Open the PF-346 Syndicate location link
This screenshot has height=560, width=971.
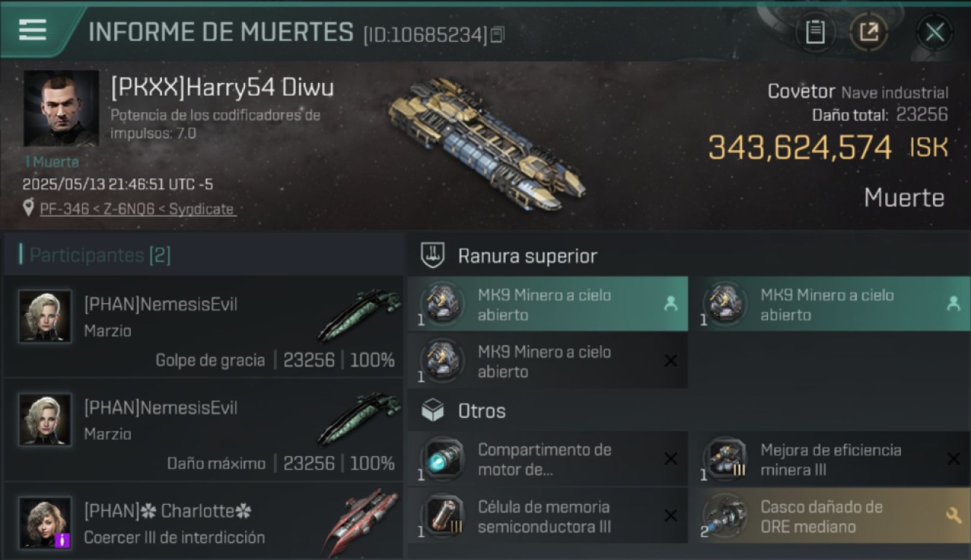pyautogui.click(x=137, y=209)
